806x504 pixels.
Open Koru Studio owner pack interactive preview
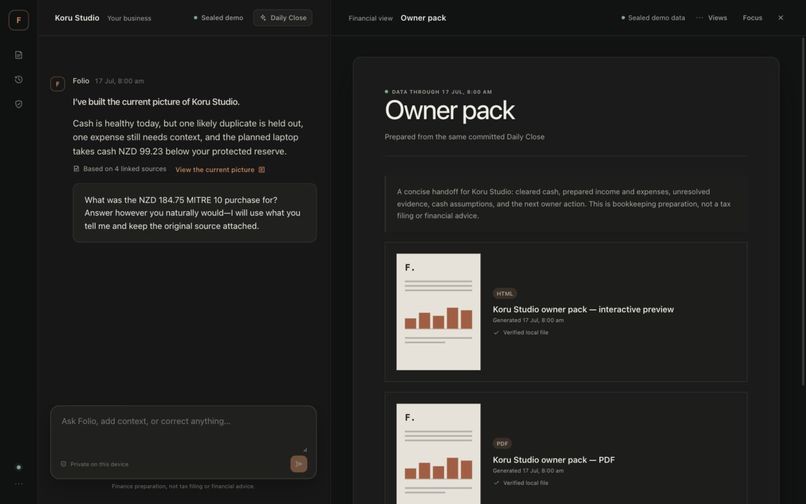[x=583, y=309]
